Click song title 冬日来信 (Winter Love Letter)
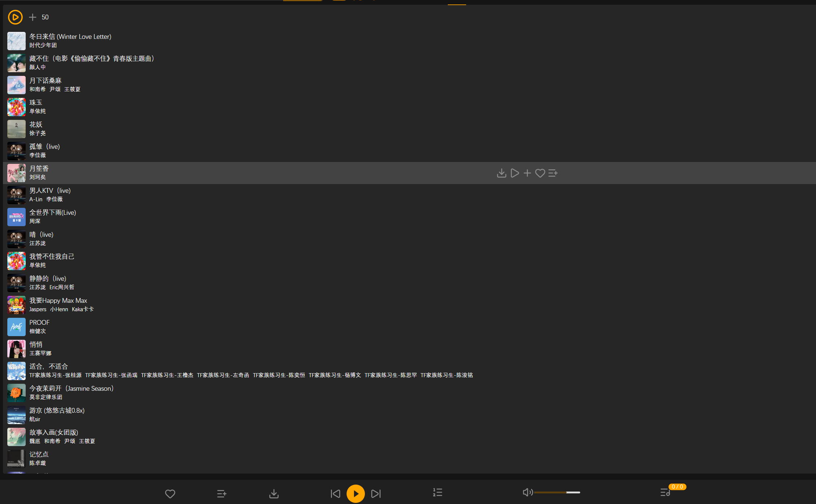The width and height of the screenshot is (816, 504). (x=70, y=37)
